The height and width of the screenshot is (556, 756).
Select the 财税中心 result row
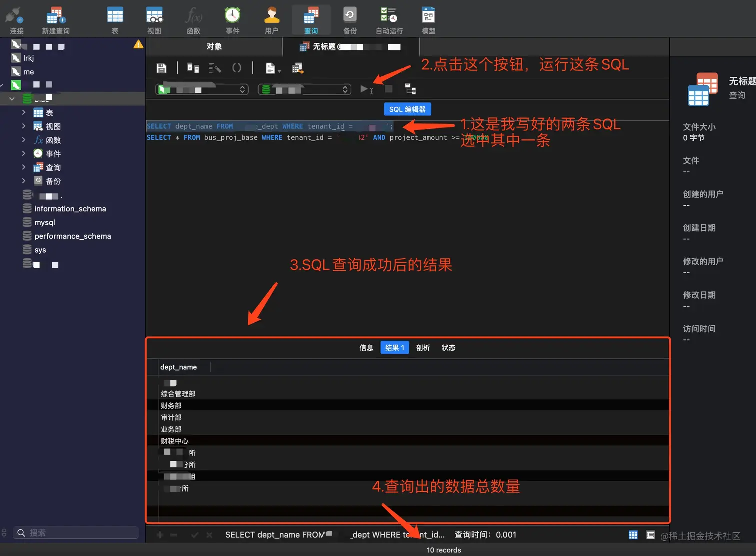coord(174,441)
